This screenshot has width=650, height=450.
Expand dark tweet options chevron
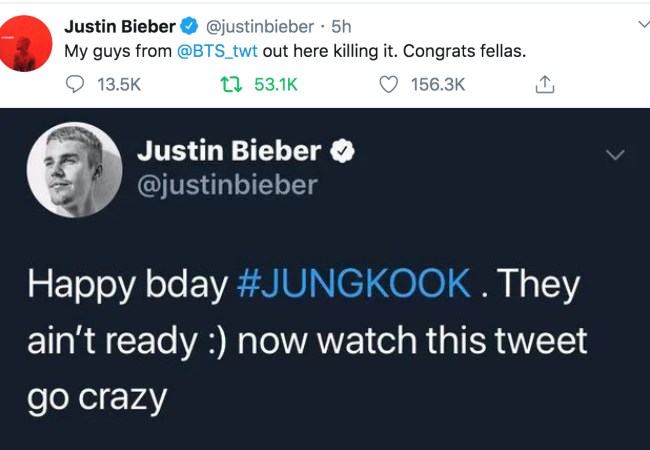pos(615,155)
